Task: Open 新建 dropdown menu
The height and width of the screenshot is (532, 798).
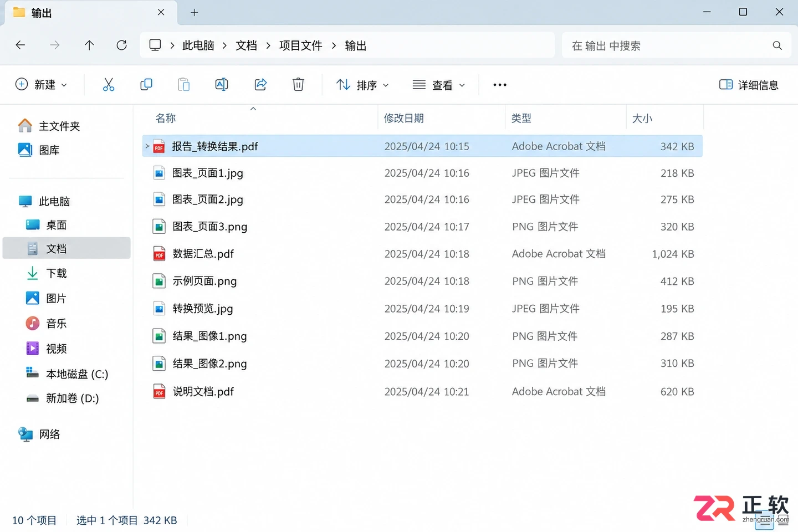Action: [41, 85]
